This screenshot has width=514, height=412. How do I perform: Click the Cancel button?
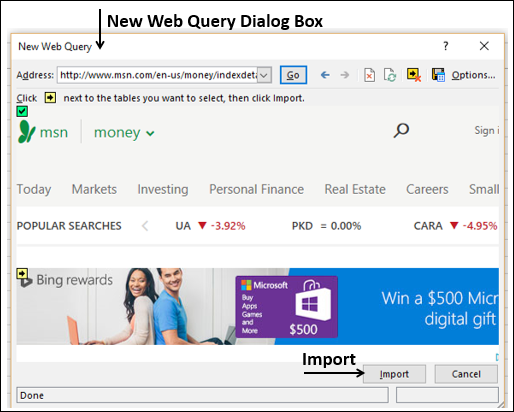466,374
